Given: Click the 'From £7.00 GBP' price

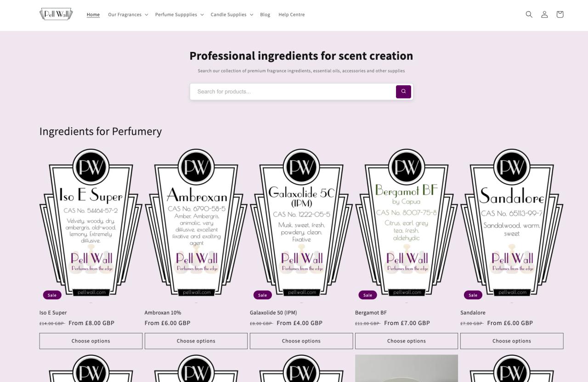Looking at the screenshot, I should [x=407, y=323].
